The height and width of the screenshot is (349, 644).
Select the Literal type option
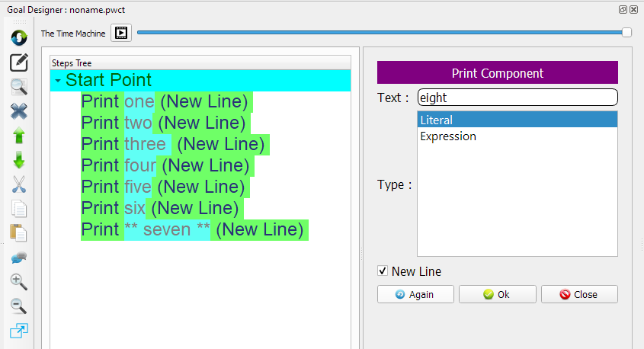pyautogui.click(x=437, y=120)
